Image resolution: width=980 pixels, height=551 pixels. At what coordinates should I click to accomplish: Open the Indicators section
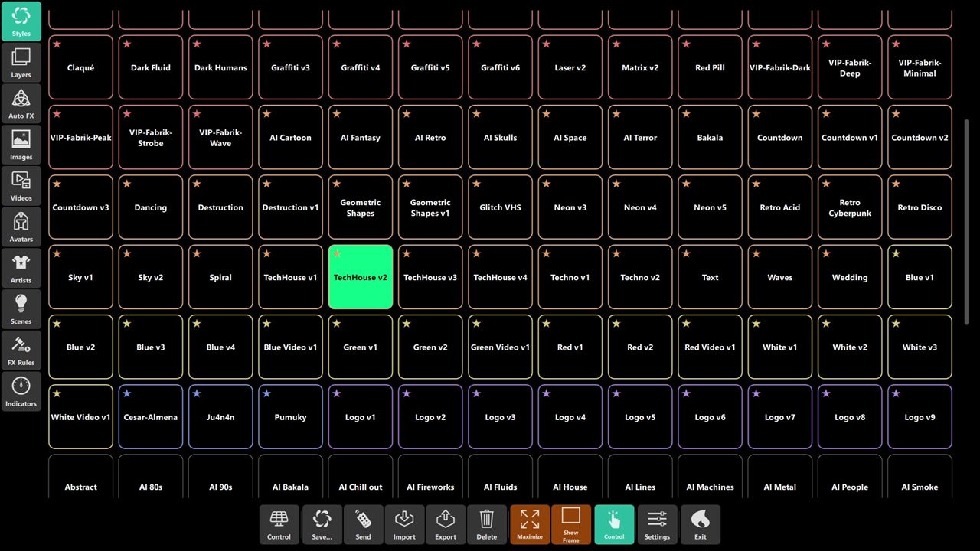[21, 392]
